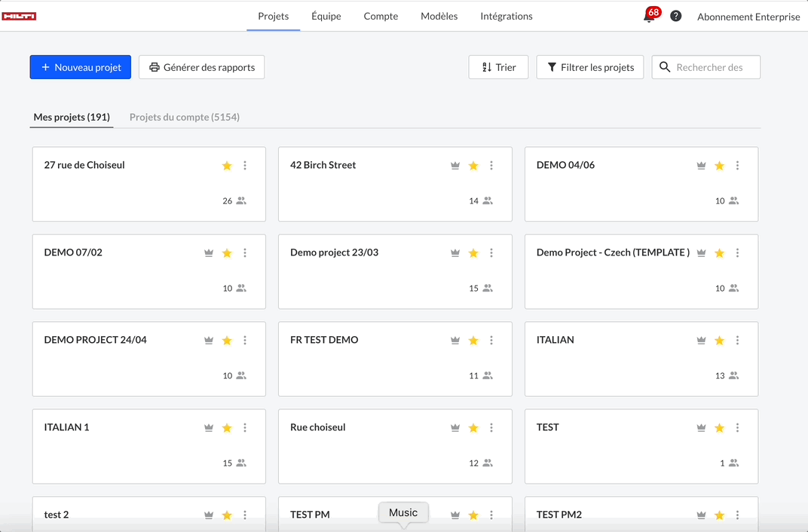Open notifications bell with 68 badge
808x532 pixels.
point(650,15)
